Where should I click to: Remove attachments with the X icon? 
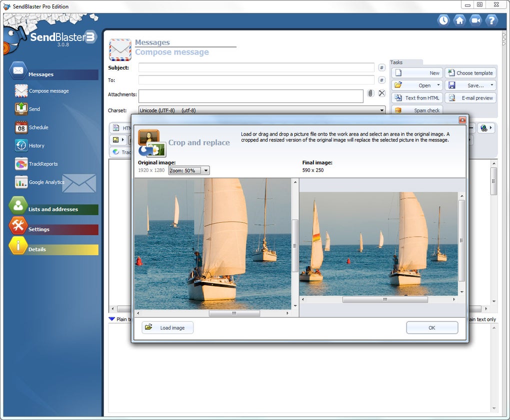[382, 93]
